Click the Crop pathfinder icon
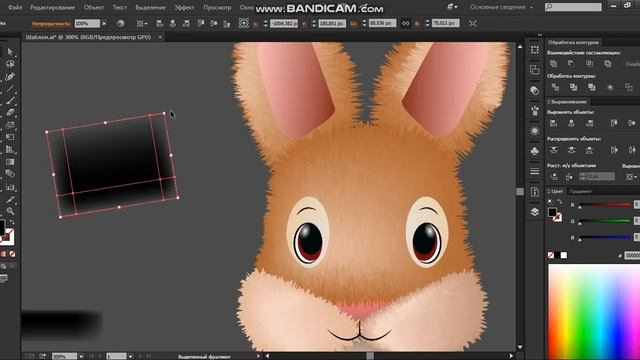The image size is (640, 360). point(610,87)
